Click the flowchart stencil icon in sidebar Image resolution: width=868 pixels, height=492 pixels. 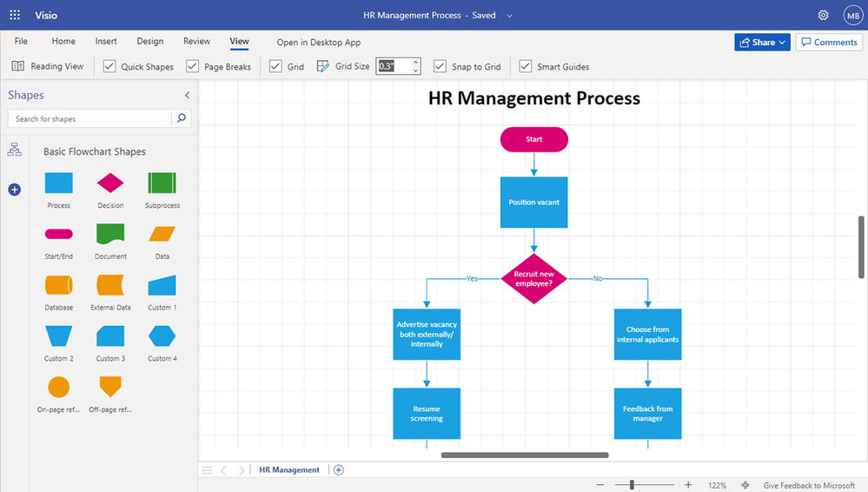pos(15,150)
